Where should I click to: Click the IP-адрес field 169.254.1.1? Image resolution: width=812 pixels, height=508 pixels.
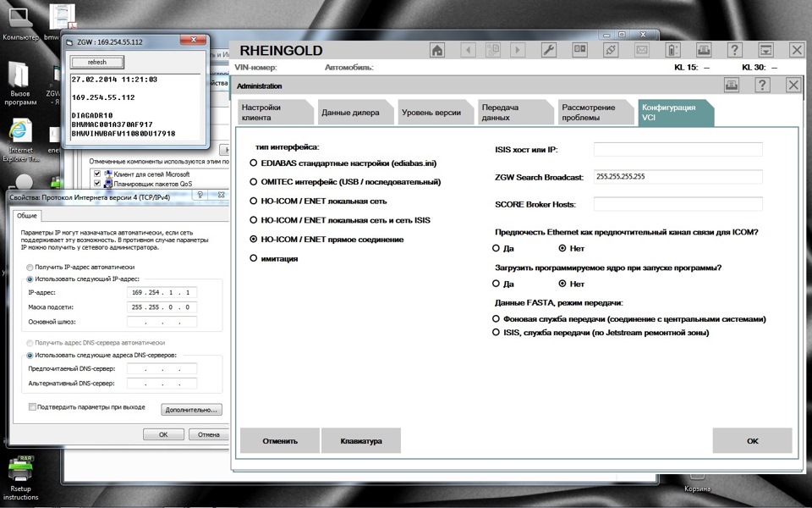[162, 292]
